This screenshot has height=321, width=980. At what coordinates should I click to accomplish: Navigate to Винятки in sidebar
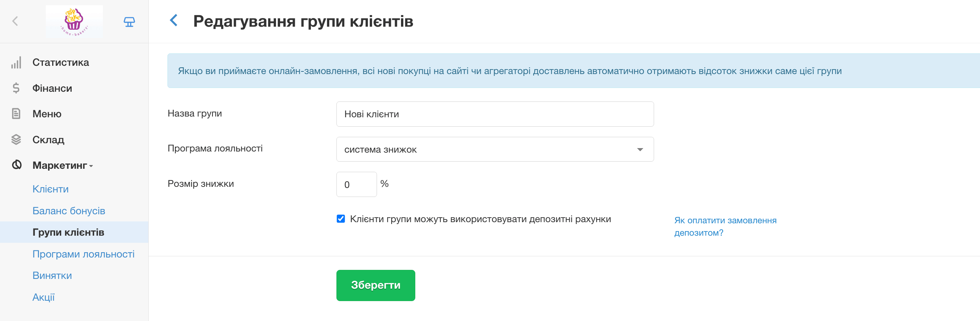pyautogui.click(x=52, y=276)
